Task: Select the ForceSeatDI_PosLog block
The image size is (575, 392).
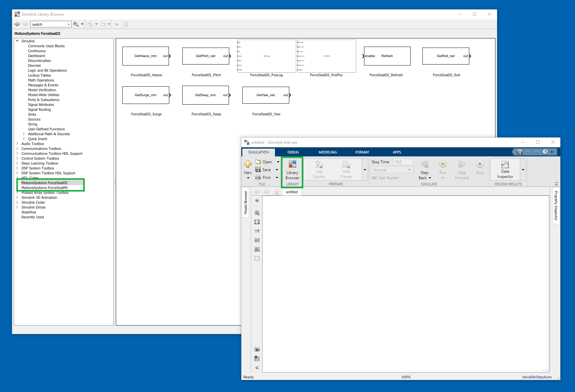Action: (266, 56)
